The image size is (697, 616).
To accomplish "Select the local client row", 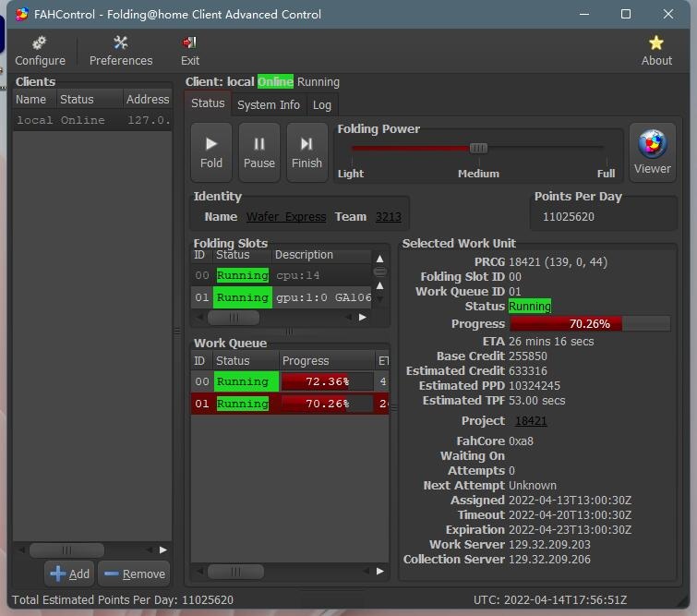I will 92,120.
